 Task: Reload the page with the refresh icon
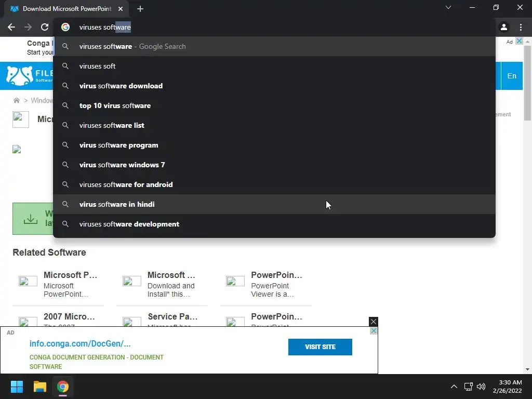coord(45,27)
